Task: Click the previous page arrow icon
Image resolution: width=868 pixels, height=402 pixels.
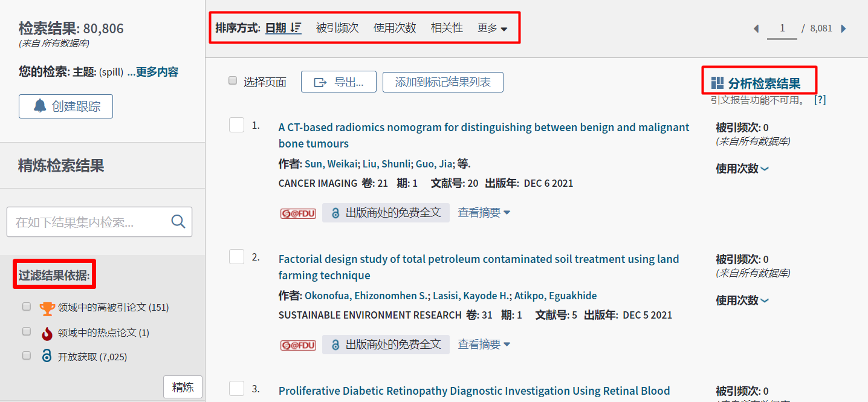Action: [756, 28]
